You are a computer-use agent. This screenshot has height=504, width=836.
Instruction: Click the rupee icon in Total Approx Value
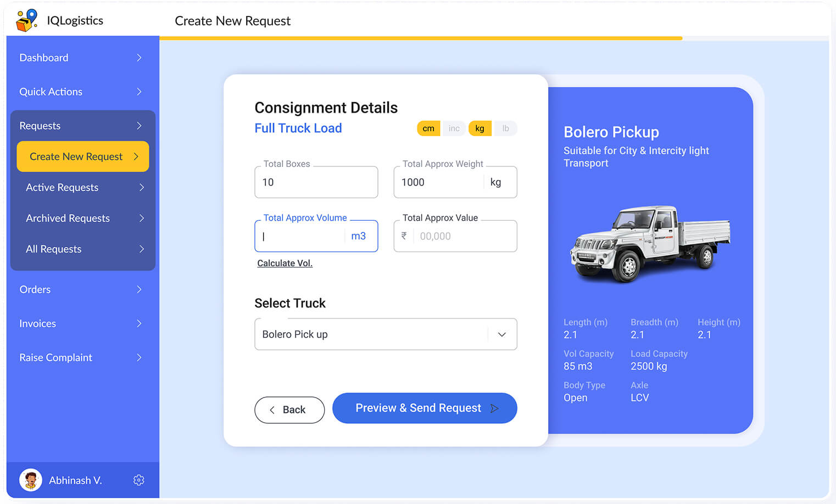pos(404,236)
